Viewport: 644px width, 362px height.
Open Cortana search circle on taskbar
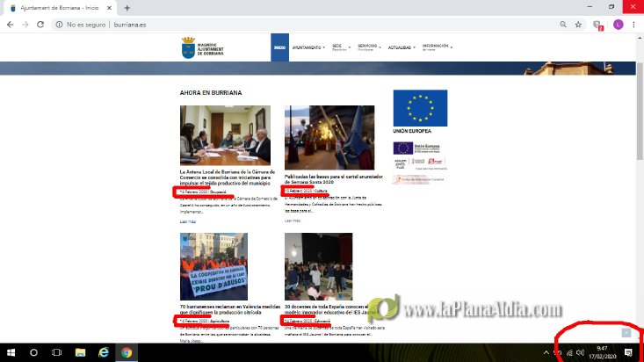(x=33, y=352)
